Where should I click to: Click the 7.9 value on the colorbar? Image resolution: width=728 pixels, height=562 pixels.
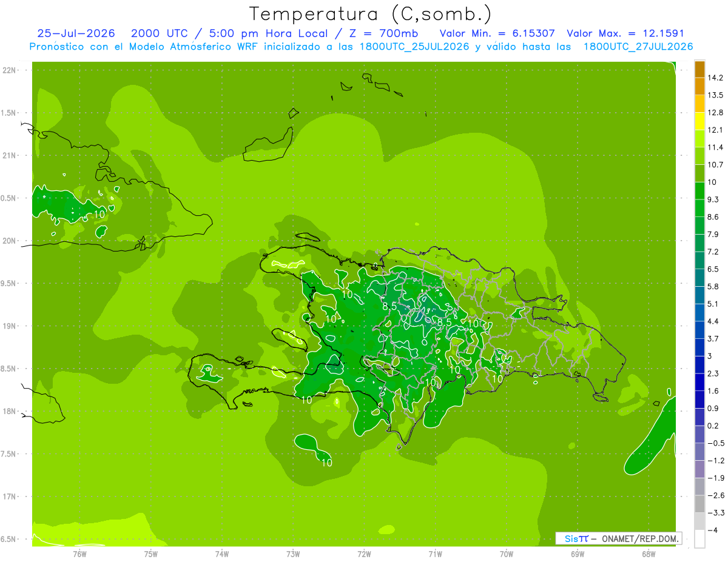click(x=715, y=234)
